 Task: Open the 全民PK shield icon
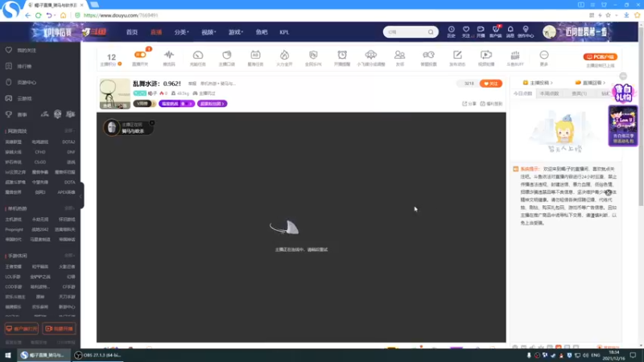(313, 57)
